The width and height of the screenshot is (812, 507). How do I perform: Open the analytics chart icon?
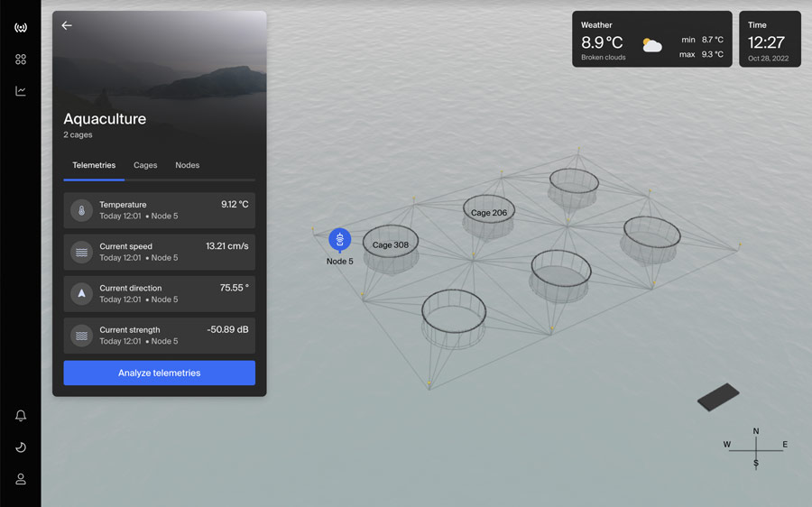click(x=21, y=91)
